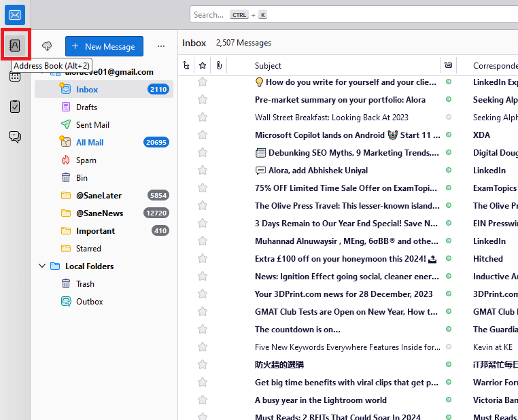The width and height of the screenshot is (518, 420).
Task: Click into the Search field
Action: pos(353,15)
